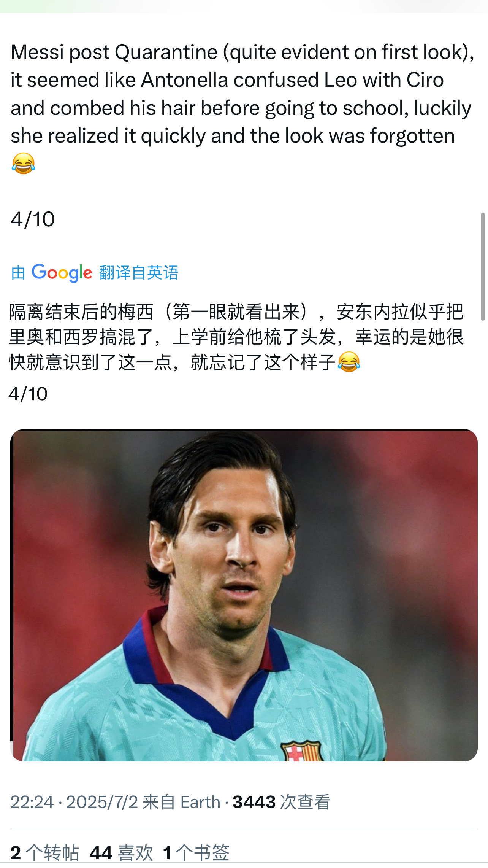488x868 pixels.
Task: Click the vertical scrollbar handle
Action: [x=483, y=267]
